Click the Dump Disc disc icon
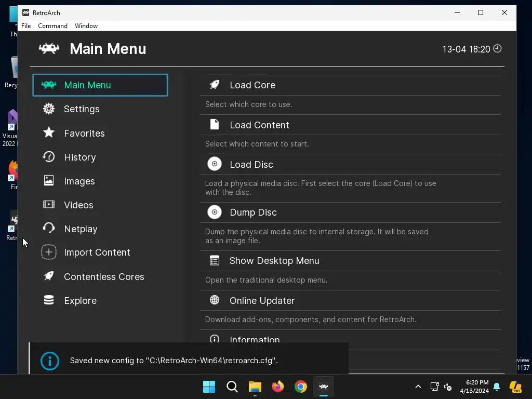The height and width of the screenshot is (399, 532). click(215, 212)
